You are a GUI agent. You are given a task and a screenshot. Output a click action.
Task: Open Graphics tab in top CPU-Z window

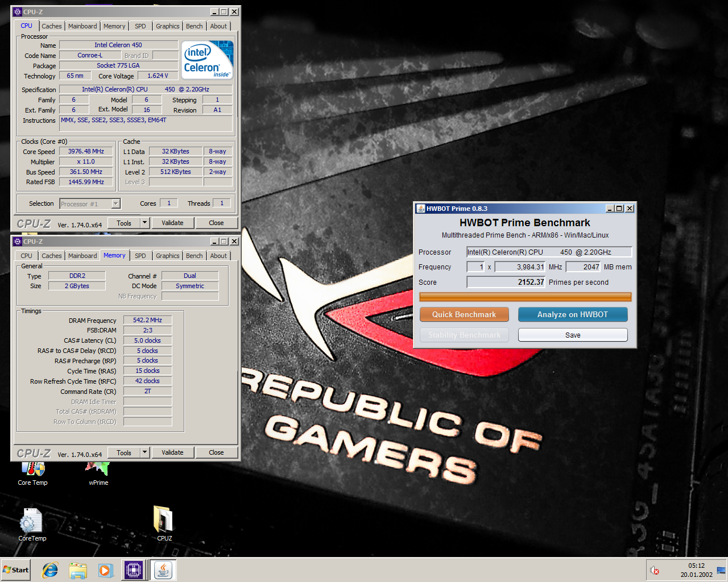coord(168,26)
